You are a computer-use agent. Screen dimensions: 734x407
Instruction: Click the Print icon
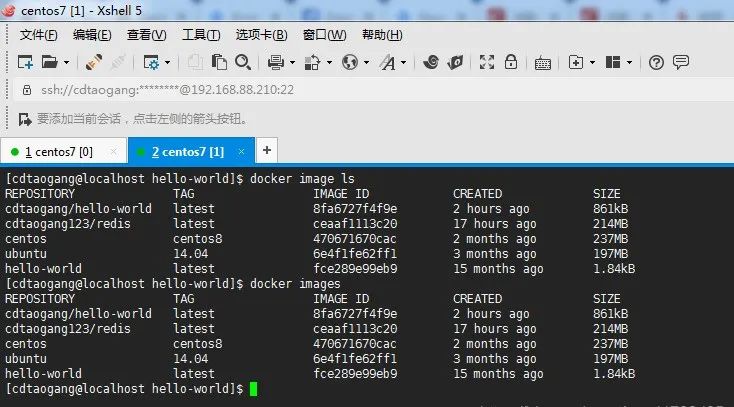tap(276, 62)
